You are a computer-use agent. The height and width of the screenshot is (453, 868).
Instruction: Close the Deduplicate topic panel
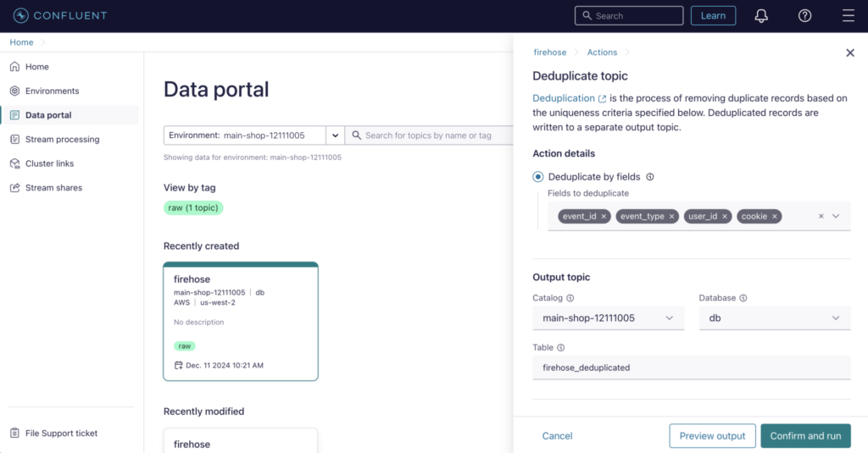tap(849, 52)
